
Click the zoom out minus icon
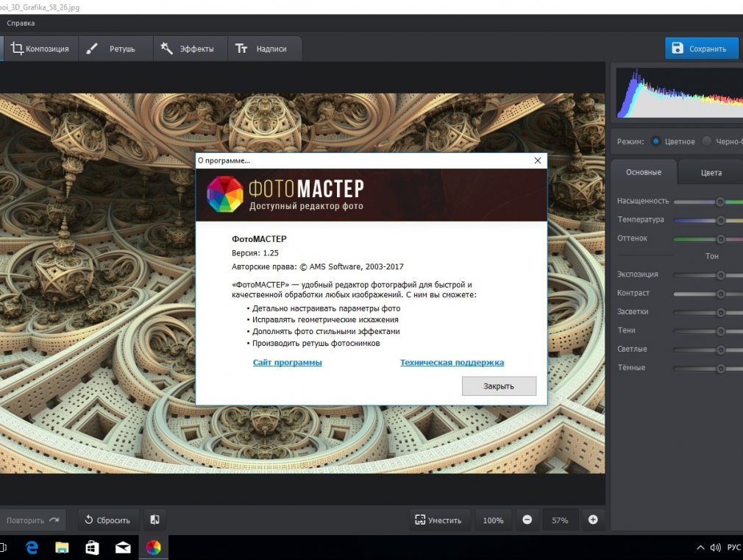coord(527,520)
